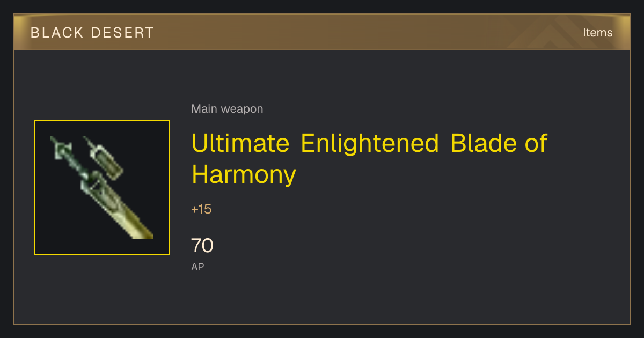This screenshot has height=338, width=644.
Task: Click the word Enlightened in item name
Action: [x=370, y=143]
